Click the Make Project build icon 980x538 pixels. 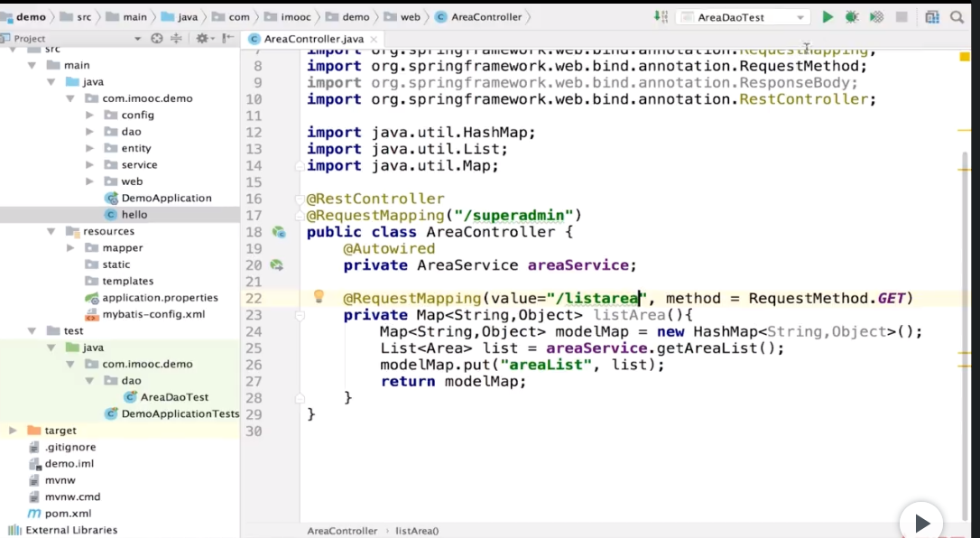click(661, 17)
